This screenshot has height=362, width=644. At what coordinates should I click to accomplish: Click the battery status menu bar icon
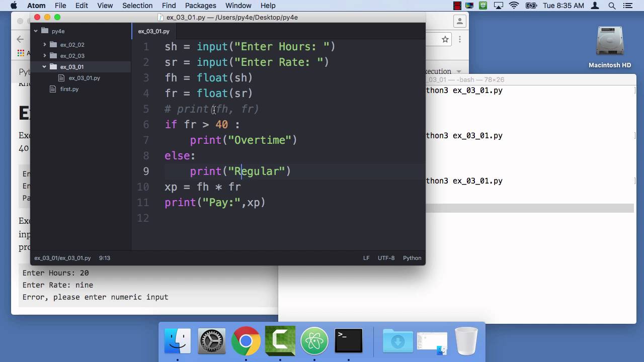coord(531,6)
